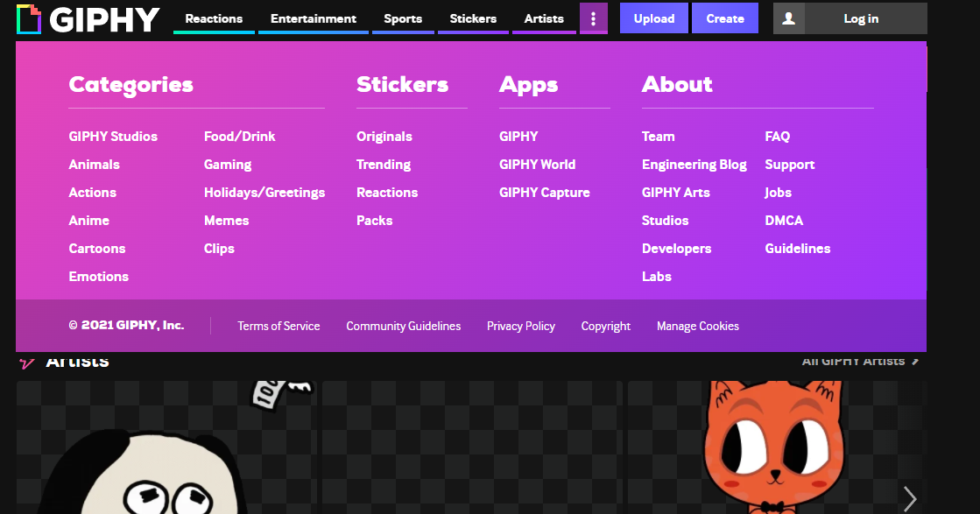
Task: Open the GIPHY Capture app link
Action: coord(545,193)
